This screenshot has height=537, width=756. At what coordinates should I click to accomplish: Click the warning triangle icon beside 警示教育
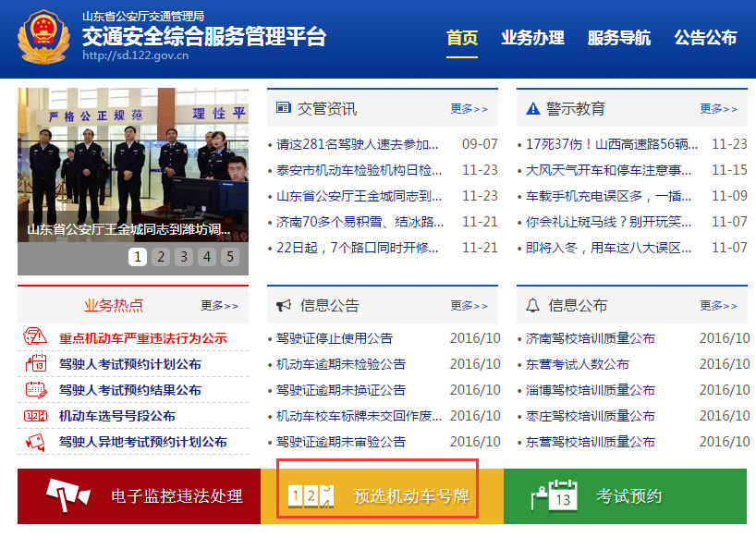pos(534,108)
